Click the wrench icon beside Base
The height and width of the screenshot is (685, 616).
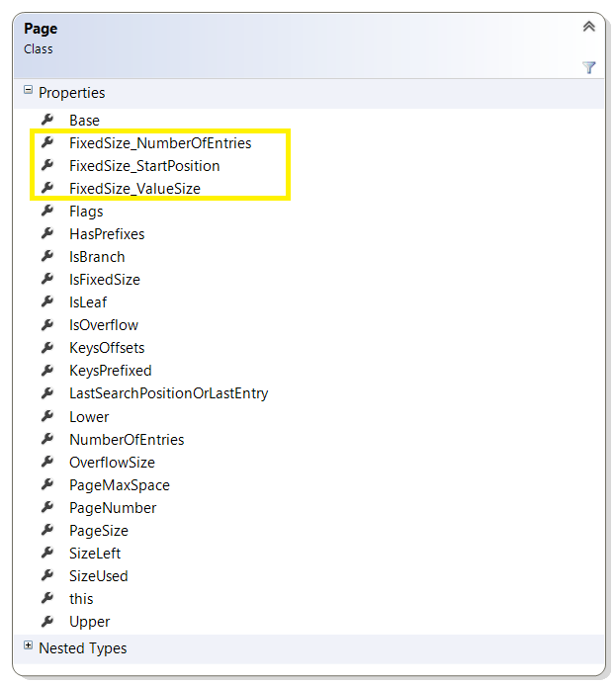tap(47, 120)
